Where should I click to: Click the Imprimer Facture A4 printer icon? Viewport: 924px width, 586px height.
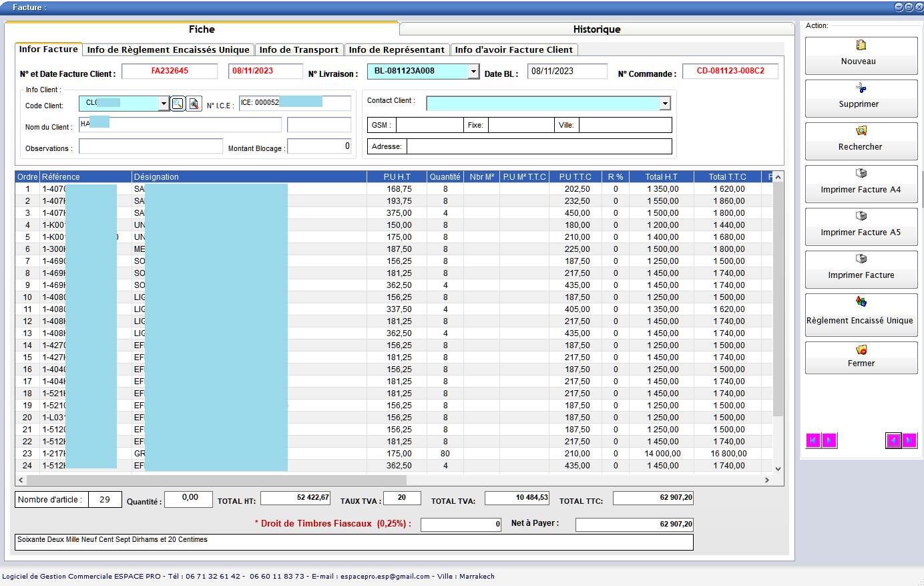pyautogui.click(x=861, y=174)
